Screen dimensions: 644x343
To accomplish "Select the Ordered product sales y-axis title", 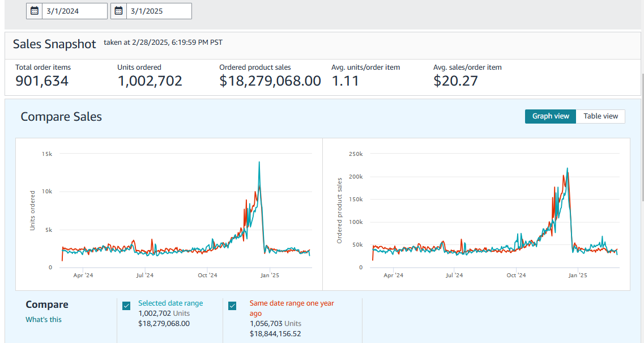I will (339, 210).
